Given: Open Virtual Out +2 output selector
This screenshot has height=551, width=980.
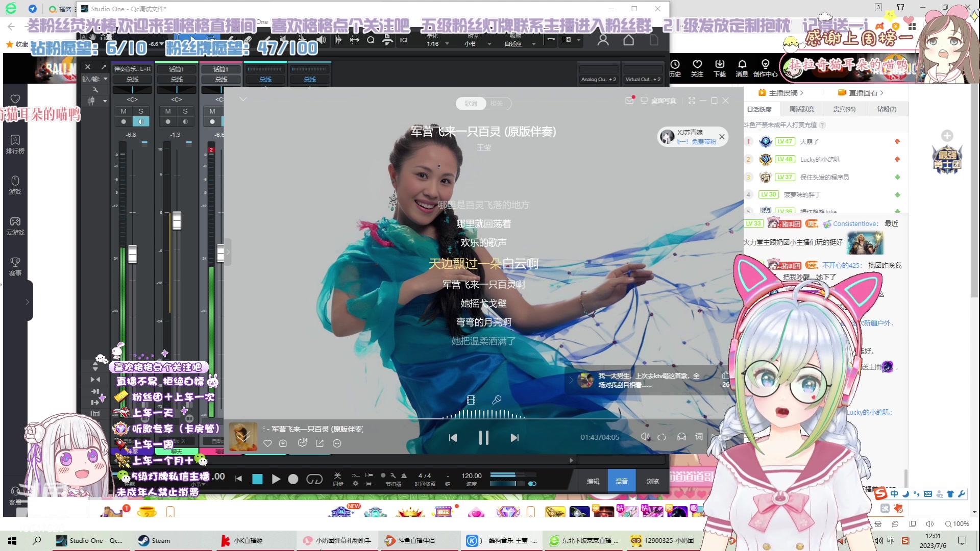Looking at the screenshot, I should pyautogui.click(x=643, y=79).
